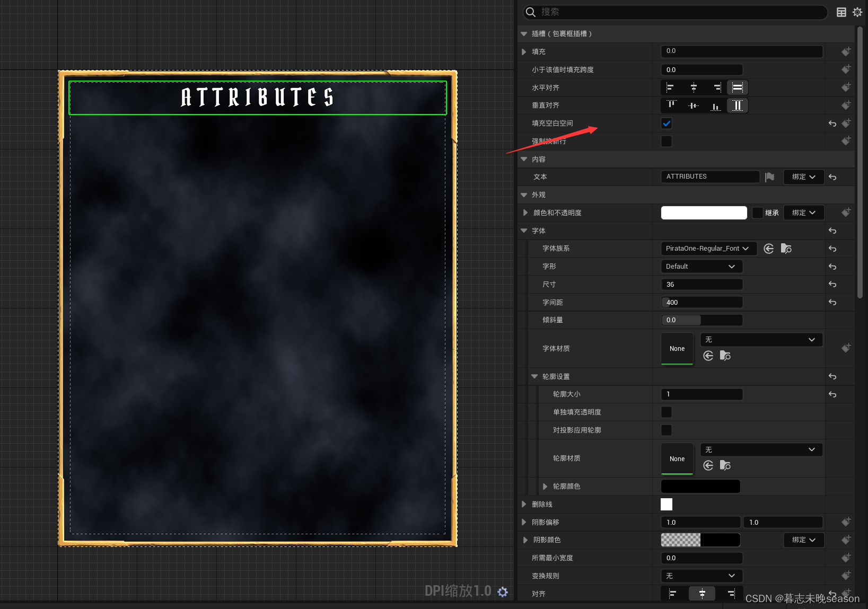Screen dimensions: 868x609
Task: Enable the 强制换新行 checkbox
Action: [667, 141]
